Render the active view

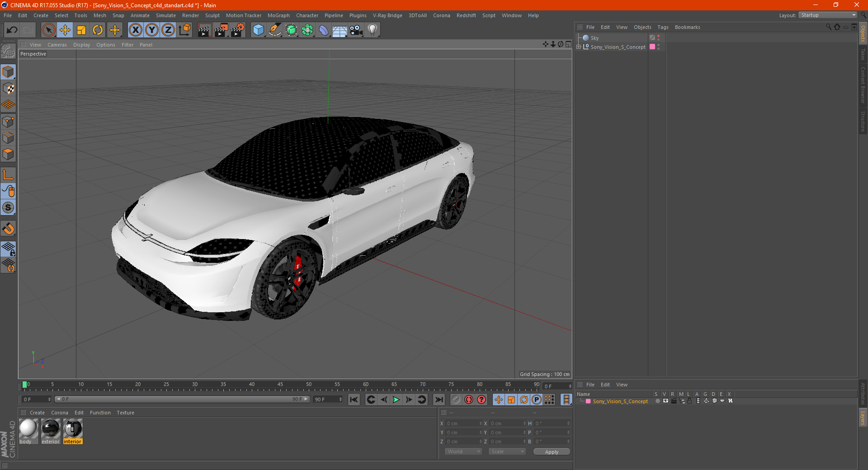204,30
